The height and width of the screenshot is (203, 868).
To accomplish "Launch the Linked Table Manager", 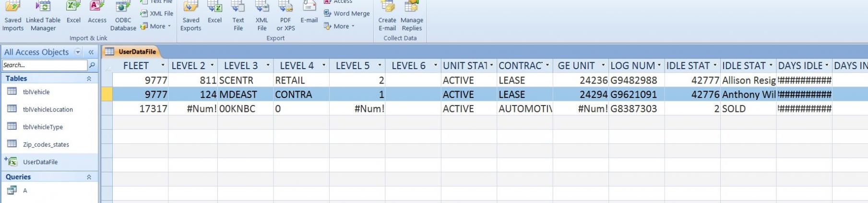I will 43,16.
